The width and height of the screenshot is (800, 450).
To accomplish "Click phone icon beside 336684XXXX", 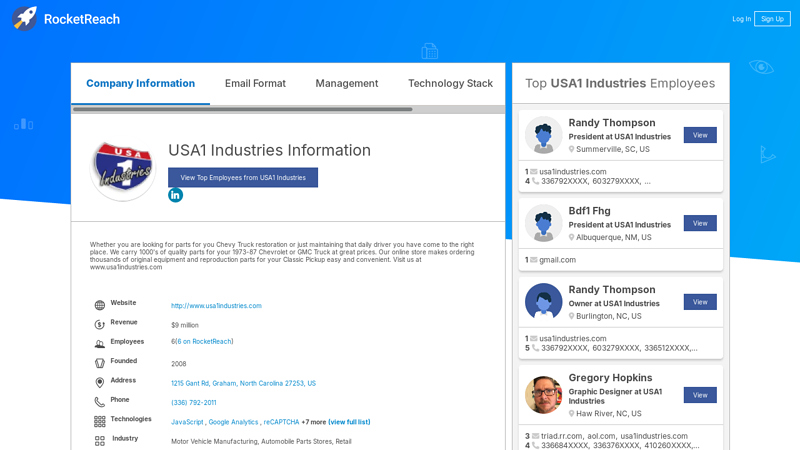I will coord(536,445).
